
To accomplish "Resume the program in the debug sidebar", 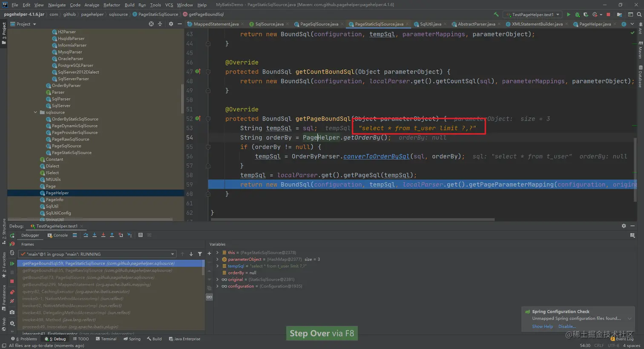I will [12, 264].
